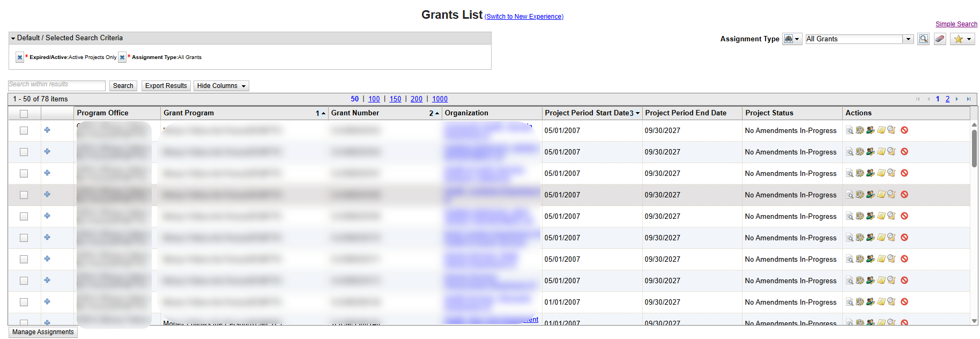
Task: Click the yellow notes icon in second row
Action: click(881, 152)
